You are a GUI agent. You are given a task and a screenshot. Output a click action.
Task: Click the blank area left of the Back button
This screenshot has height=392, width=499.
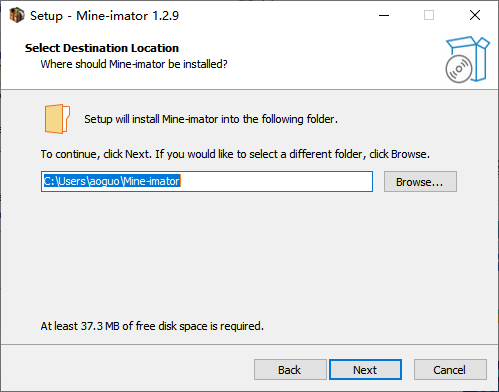(127, 370)
